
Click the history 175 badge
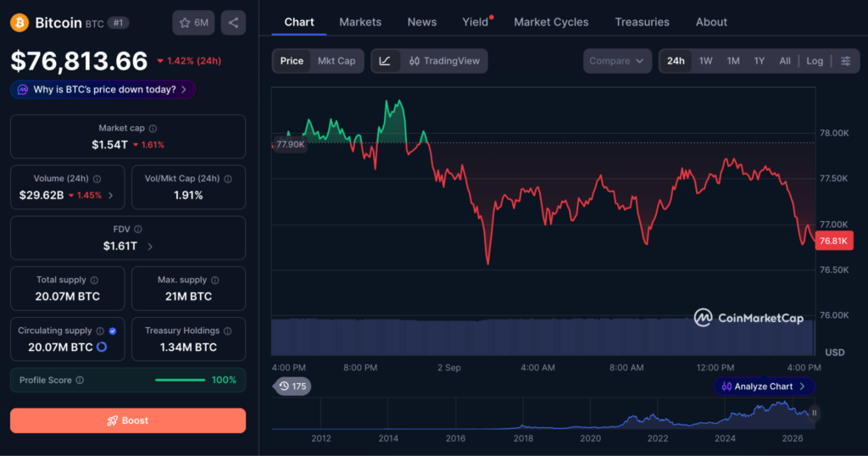pyautogui.click(x=292, y=386)
